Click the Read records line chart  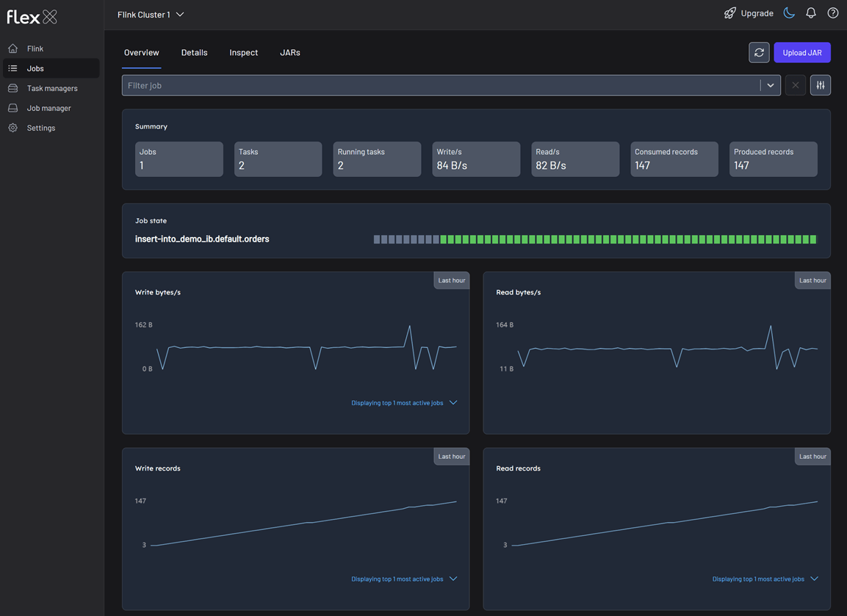(x=664, y=523)
